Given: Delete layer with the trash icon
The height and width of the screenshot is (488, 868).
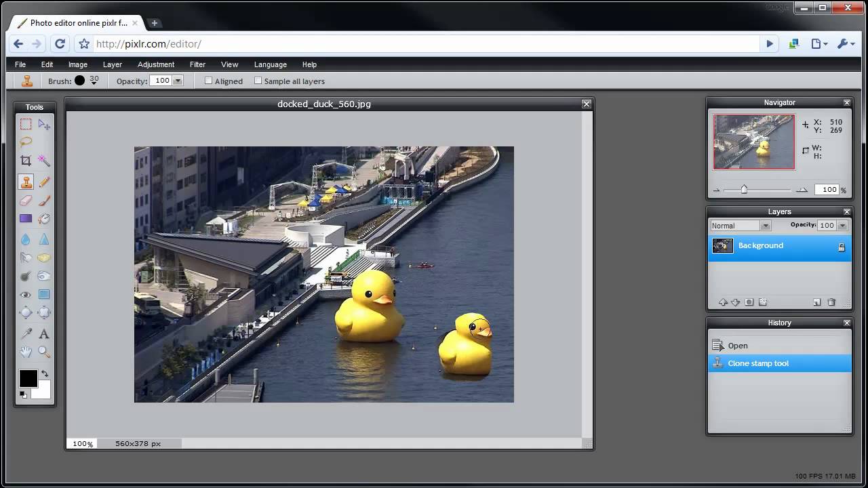Looking at the screenshot, I should pos(831,302).
